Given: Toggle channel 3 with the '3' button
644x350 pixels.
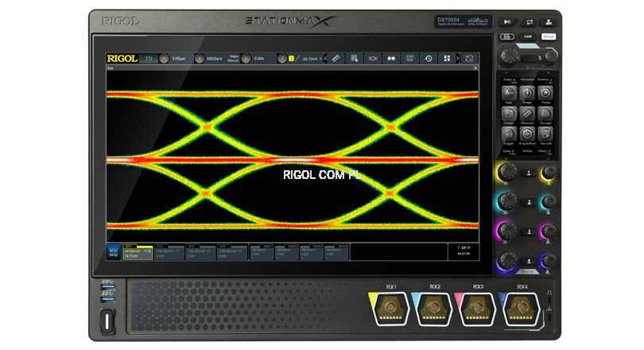Looking at the screenshot, I should tap(526, 231).
